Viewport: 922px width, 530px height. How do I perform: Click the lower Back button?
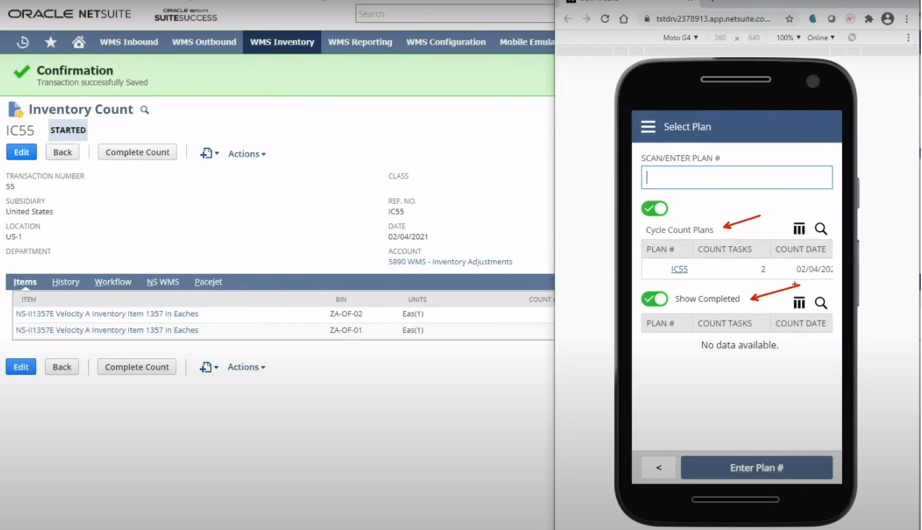click(x=62, y=366)
